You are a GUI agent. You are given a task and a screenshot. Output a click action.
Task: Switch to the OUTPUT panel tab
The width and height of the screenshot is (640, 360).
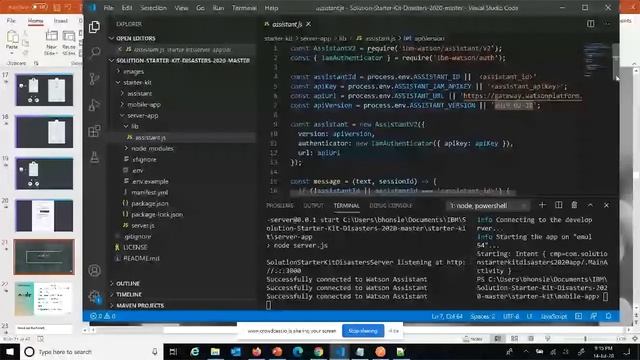point(313,205)
